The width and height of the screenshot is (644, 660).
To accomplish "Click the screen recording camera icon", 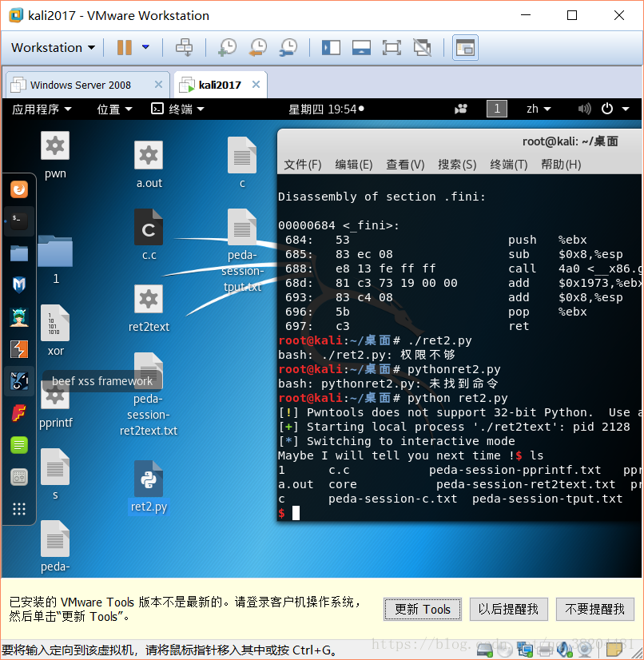I will (x=461, y=109).
